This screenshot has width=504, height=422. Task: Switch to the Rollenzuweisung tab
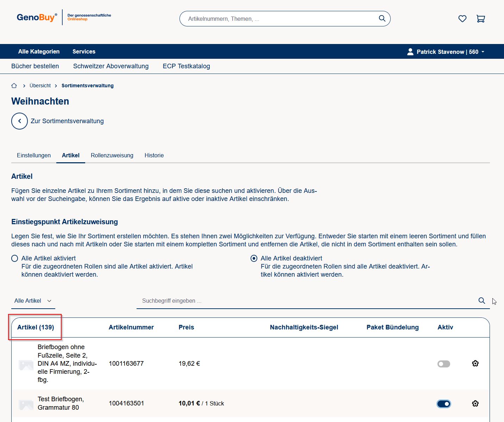[x=112, y=156]
